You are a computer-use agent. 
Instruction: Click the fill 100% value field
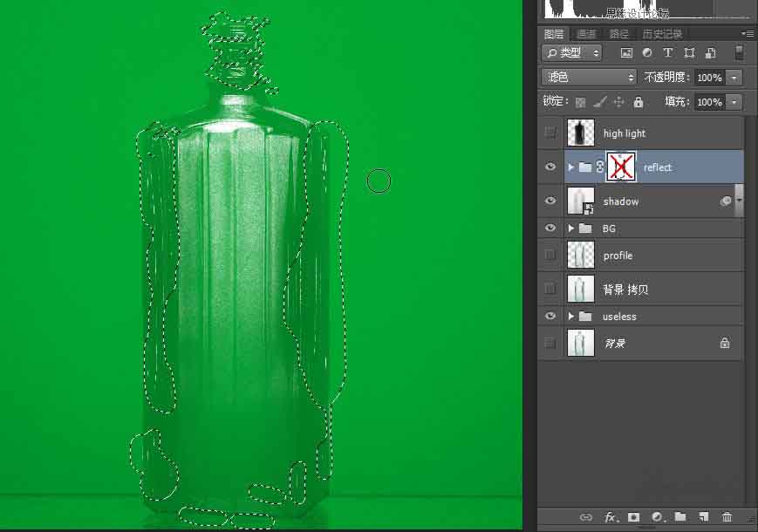(x=710, y=102)
